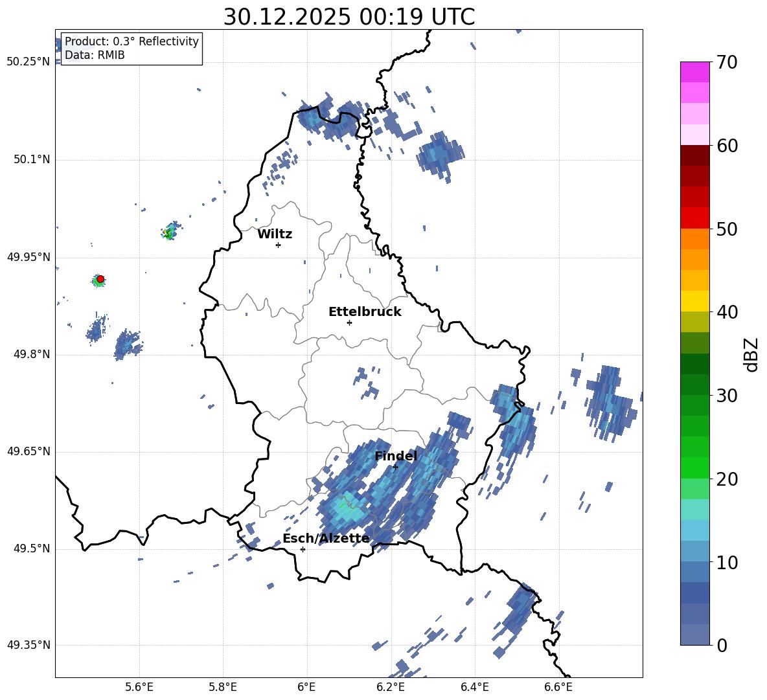
Task: Pick the bright red colorbar segment
Action: coord(695,218)
